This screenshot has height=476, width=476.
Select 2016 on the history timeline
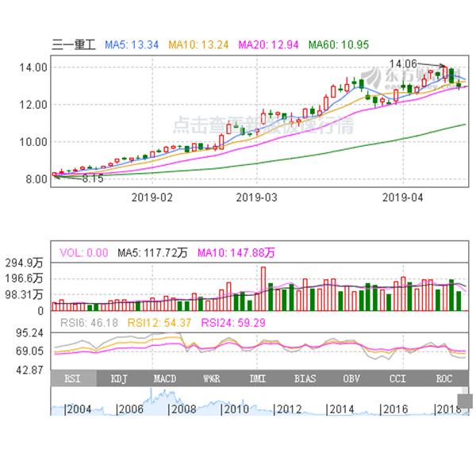coord(394,409)
